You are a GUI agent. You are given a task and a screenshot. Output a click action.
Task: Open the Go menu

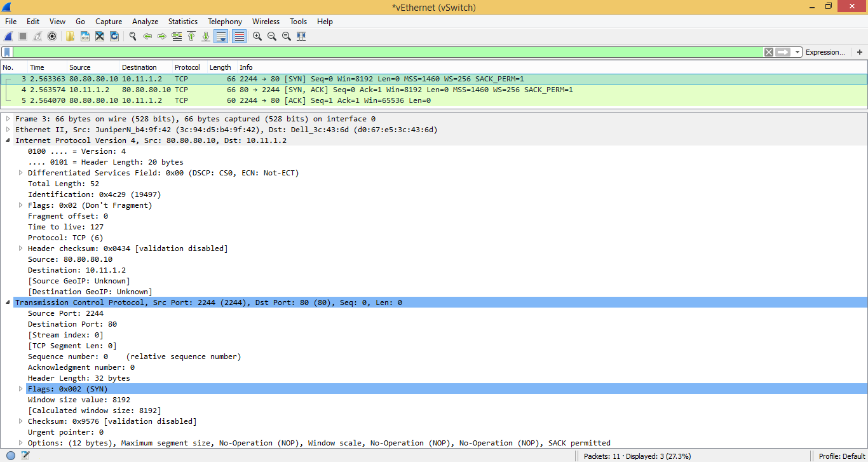click(x=81, y=22)
